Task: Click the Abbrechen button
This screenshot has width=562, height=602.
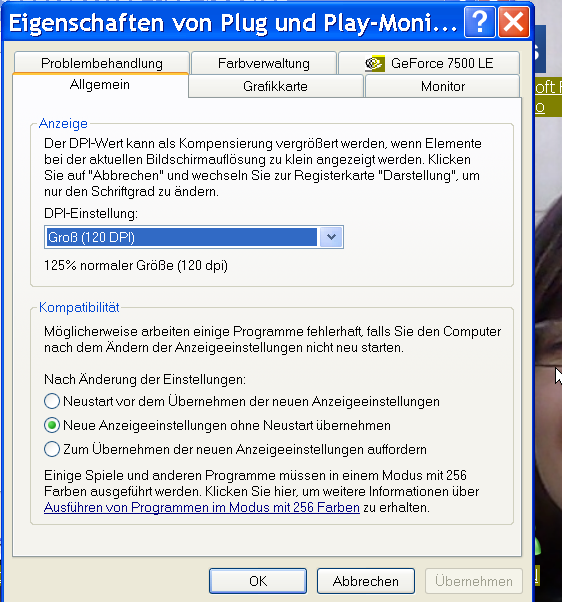Action: 366,581
